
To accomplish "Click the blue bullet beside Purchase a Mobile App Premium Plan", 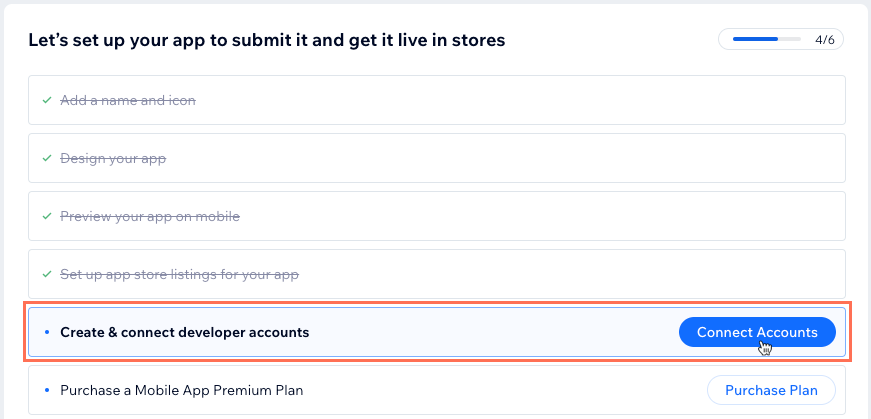I will (x=47, y=390).
